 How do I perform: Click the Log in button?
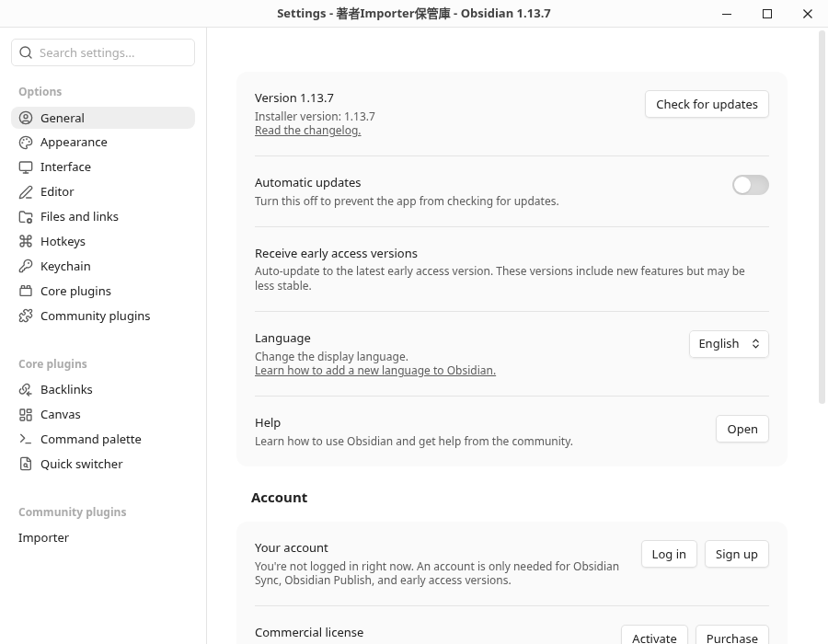click(x=669, y=554)
